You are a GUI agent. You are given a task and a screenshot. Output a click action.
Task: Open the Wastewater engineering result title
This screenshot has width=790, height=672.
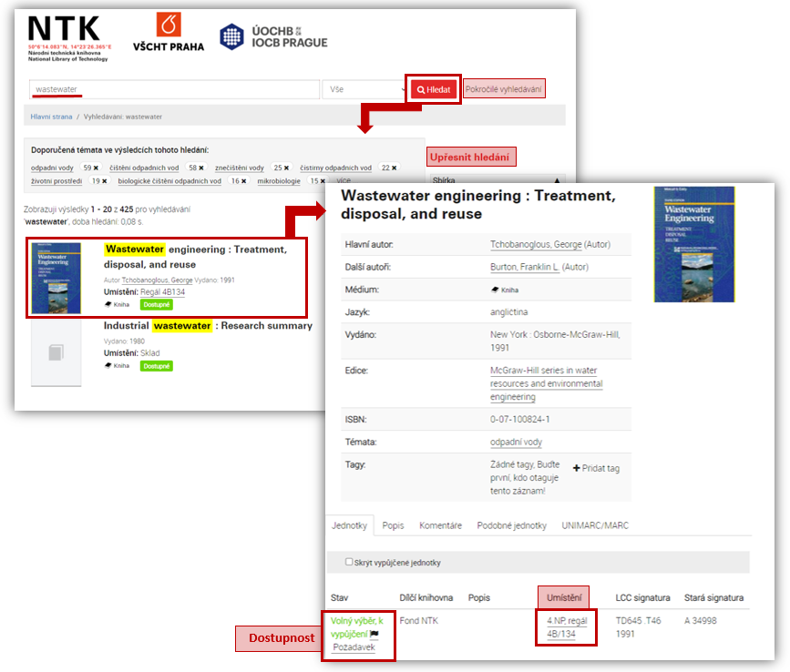[196, 257]
